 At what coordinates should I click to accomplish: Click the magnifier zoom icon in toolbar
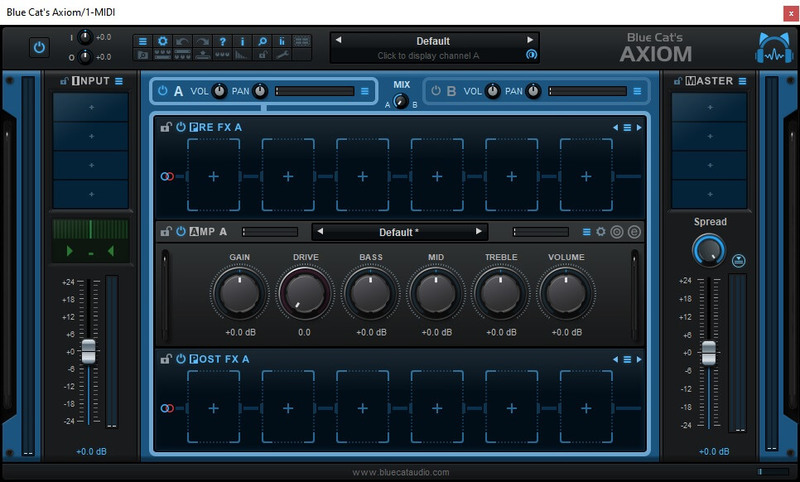click(263, 41)
